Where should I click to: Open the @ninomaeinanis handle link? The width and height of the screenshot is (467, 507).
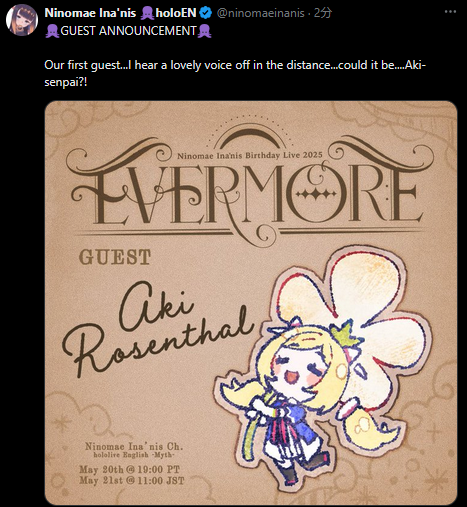tap(261, 13)
